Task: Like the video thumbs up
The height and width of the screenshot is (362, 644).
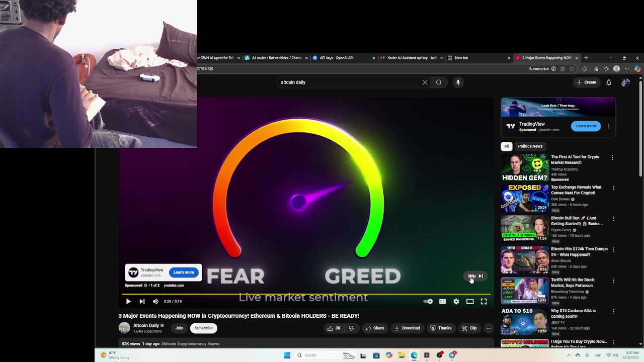Action: coord(334,328)
